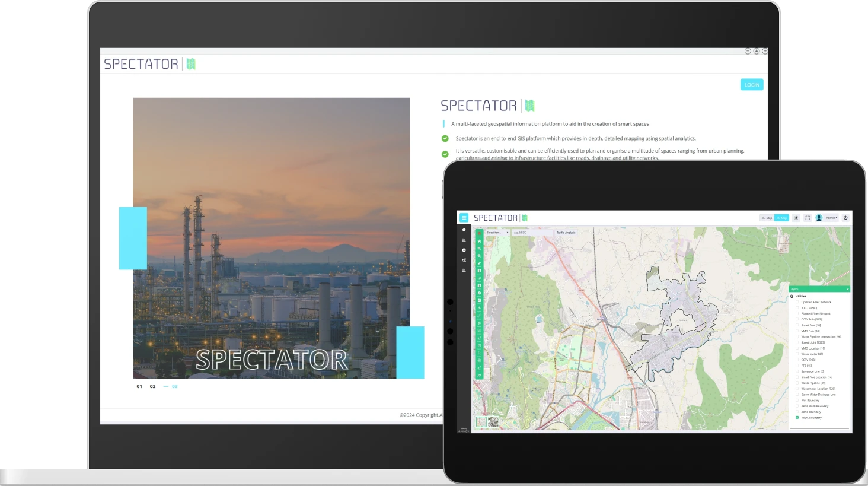Screen dimensions: 868x486
Task: Go to slide 03 of the carousel
Action: (174, 386)
